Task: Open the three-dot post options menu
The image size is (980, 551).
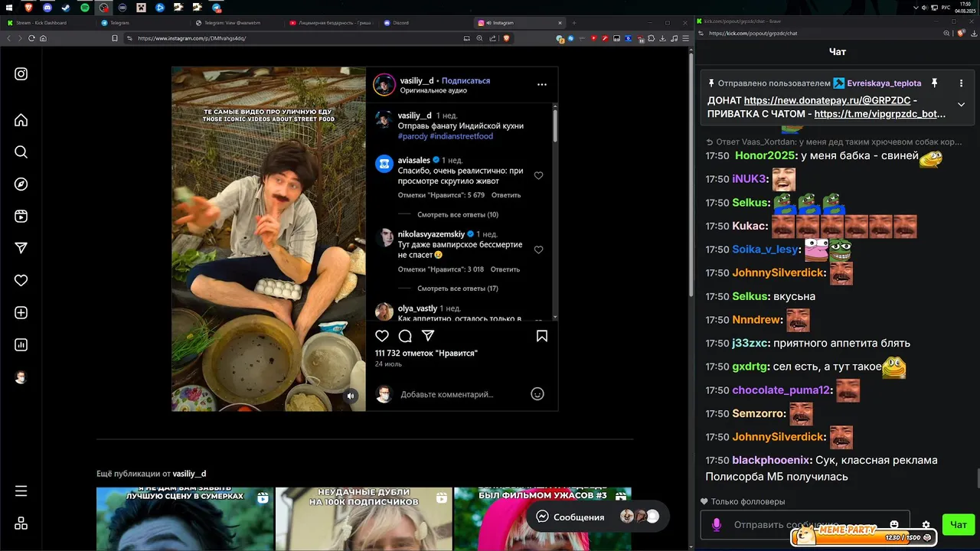Action: pyautogui.click(x=542, y=84)
